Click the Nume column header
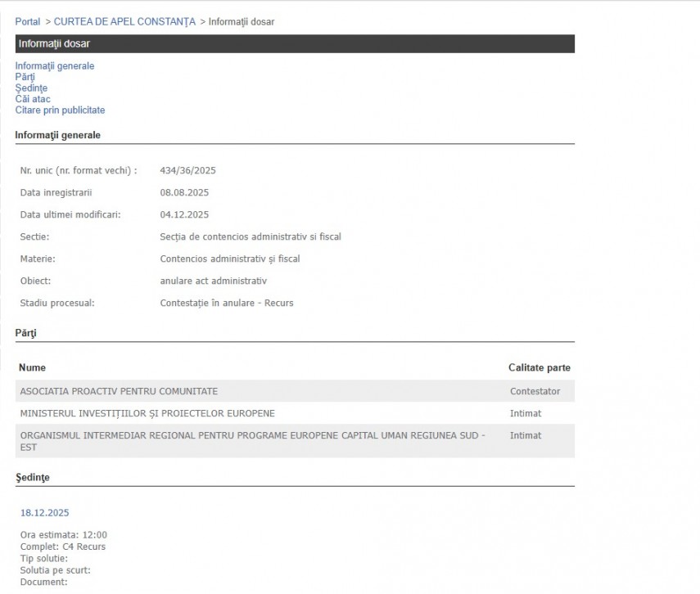The width and height of the screenshot is (700, 594). (32, 368)
